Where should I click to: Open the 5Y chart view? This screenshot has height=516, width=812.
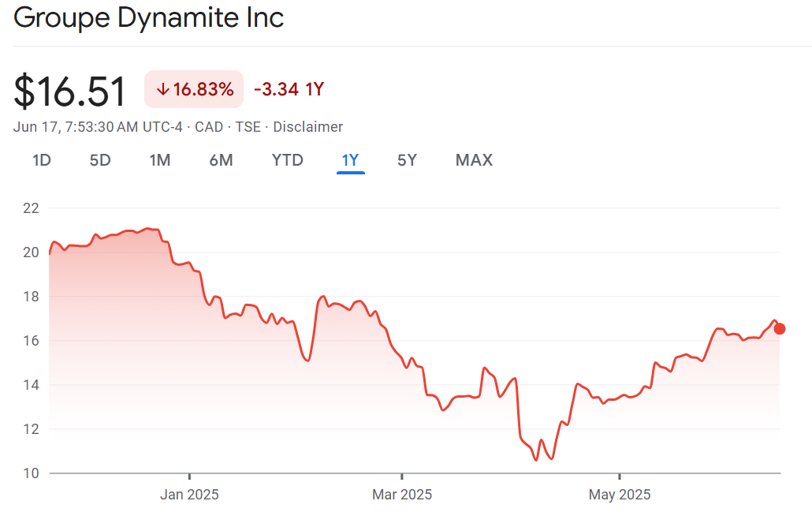(x=407, y=160)
